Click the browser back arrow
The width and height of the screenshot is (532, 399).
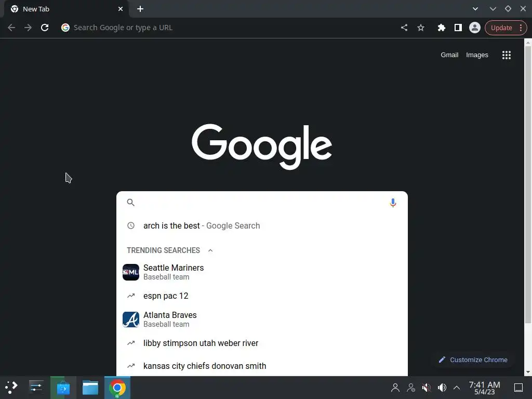click(11, 28)
